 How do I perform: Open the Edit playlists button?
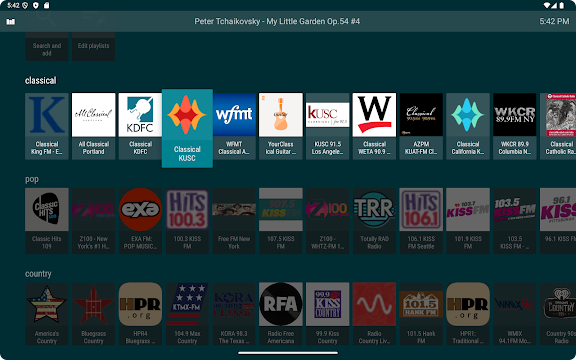[93, 47]
